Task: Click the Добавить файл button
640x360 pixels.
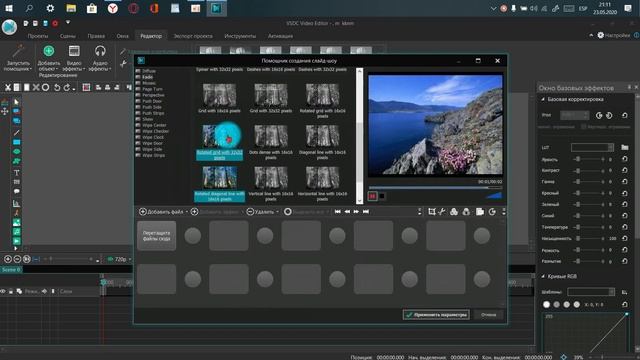Action: point(161,212)
